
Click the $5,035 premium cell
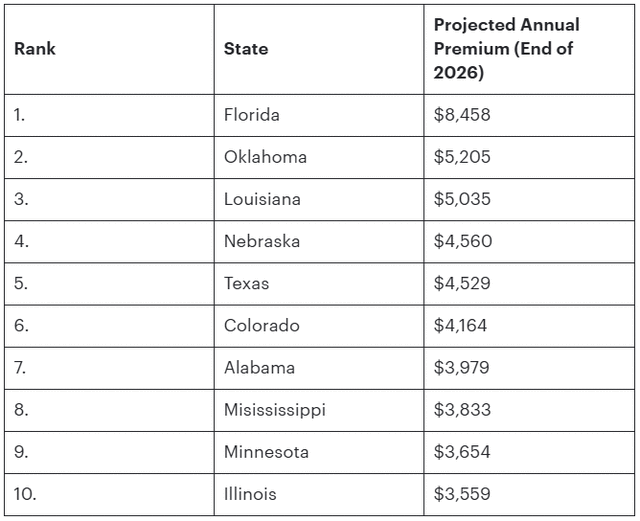(x=462, y=199)
